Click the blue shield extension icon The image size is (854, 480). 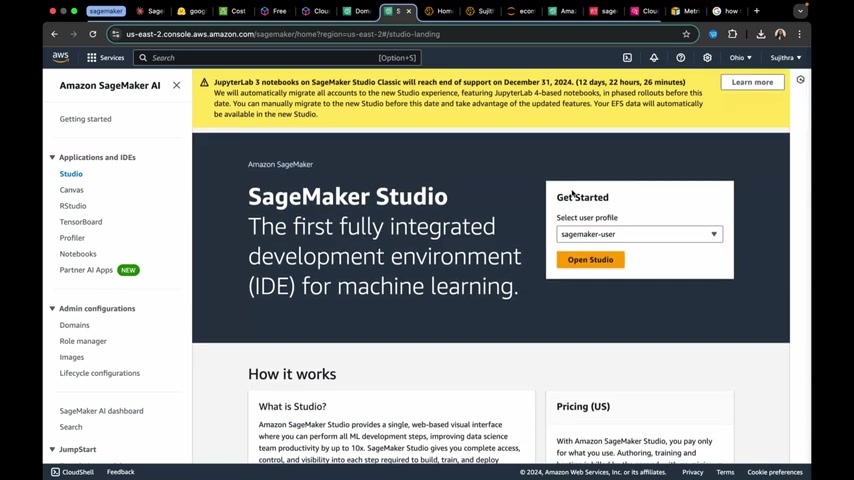tap(713, 34)
